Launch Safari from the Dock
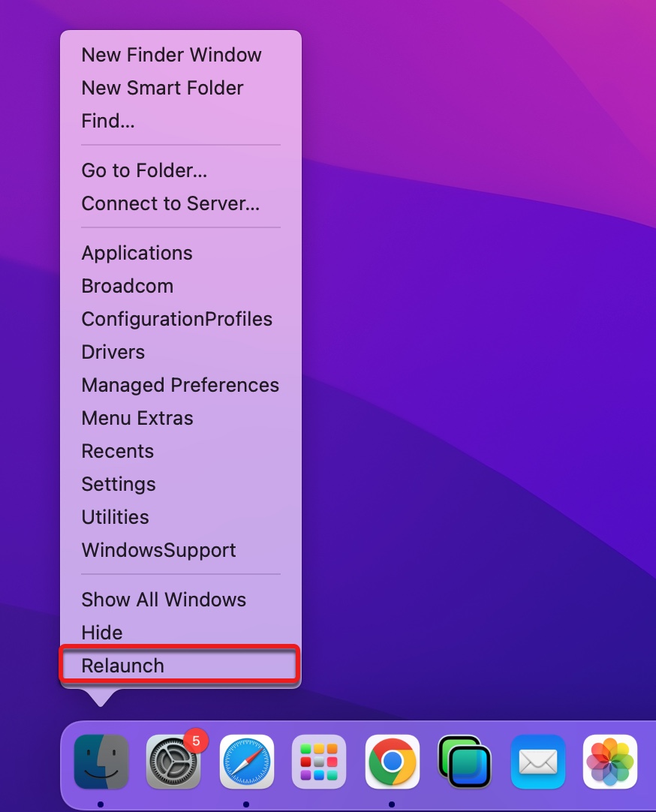The height and width of the screenshot is (812, 656). [246, 762]
